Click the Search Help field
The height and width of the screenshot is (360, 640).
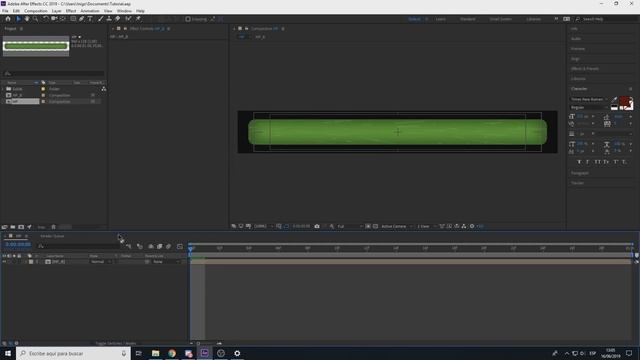tap(607, 19)
